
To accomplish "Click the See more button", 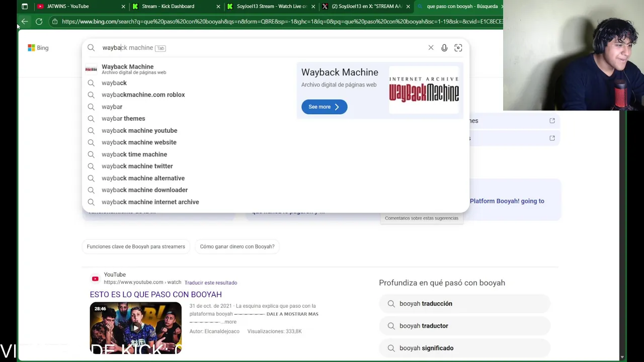I will 324,107.
